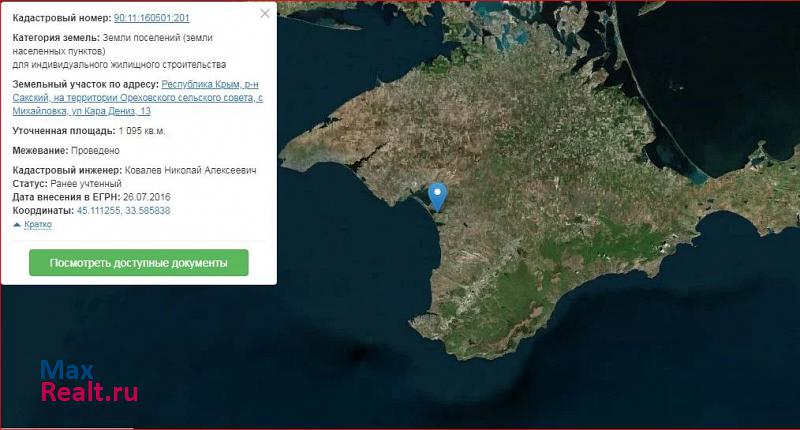Close the parcel info popup
Image resolution: width=800 pixels, height=430 pixels.
[x=264, y=14]
